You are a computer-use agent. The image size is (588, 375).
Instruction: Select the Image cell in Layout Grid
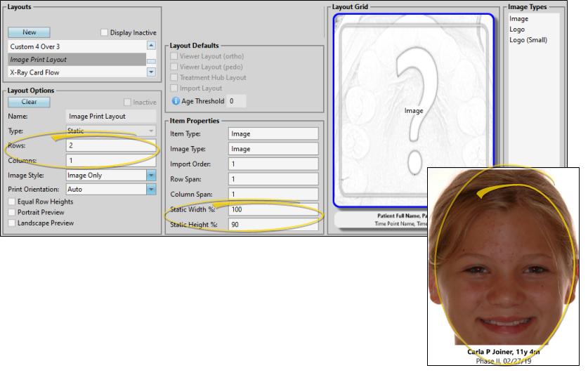coord(414,111)
